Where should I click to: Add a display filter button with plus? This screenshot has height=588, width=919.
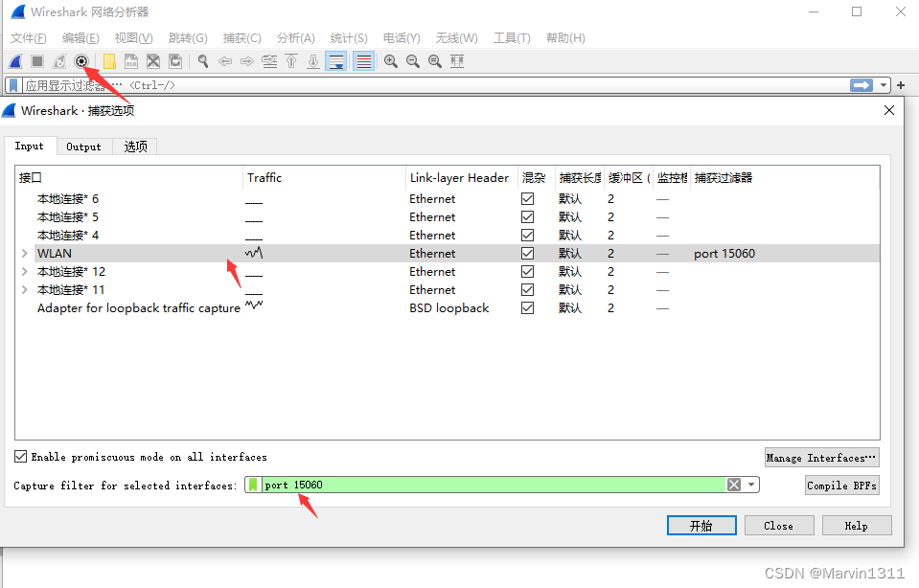(901, 85)
